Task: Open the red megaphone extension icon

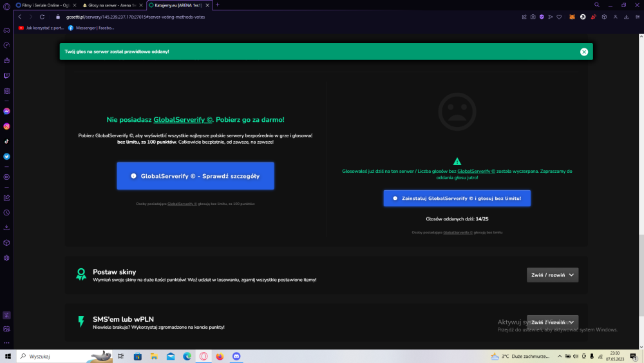Action: pyautogui.click(x=594, y=17)
